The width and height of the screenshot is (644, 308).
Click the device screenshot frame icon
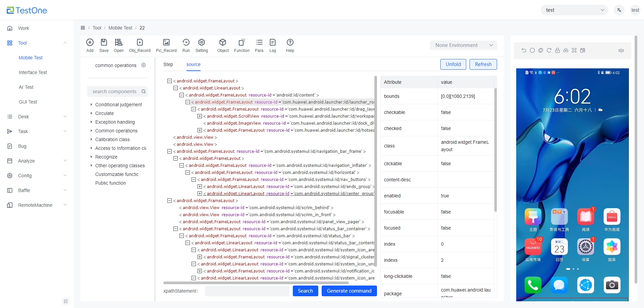point(574,50)
